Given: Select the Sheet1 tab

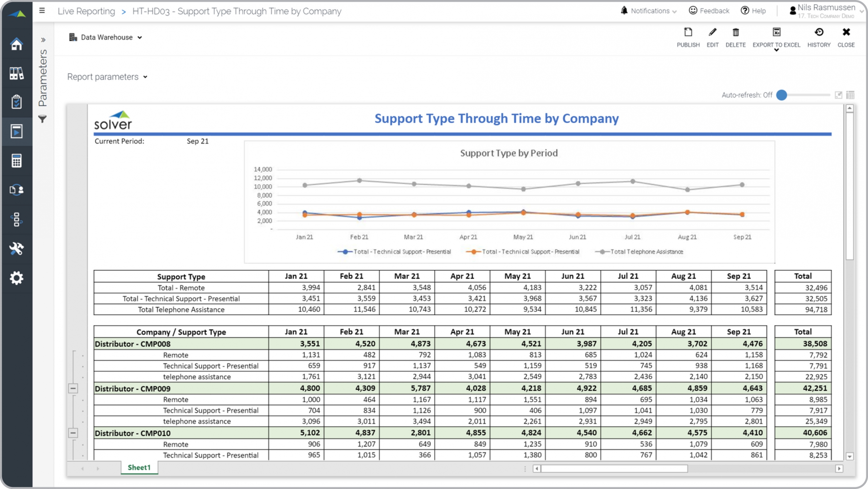Looking at the screenshot, I should click(139, 467).
